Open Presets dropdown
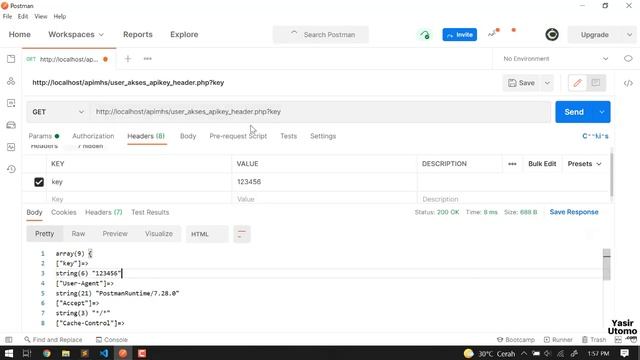This screenshot has height=360, width=640. coord(584,164)
